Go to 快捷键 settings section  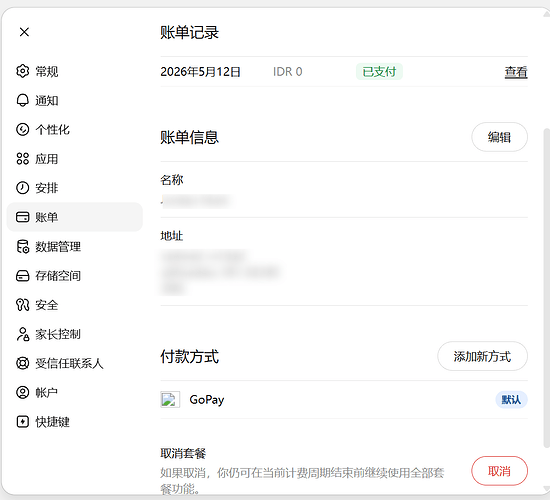click(x=74, y=421)
